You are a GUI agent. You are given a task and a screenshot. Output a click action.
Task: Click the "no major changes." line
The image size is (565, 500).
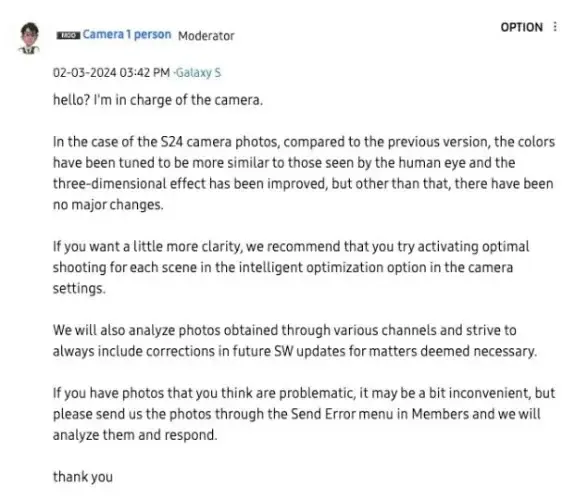pyautogui.click(x=108, y=205)
